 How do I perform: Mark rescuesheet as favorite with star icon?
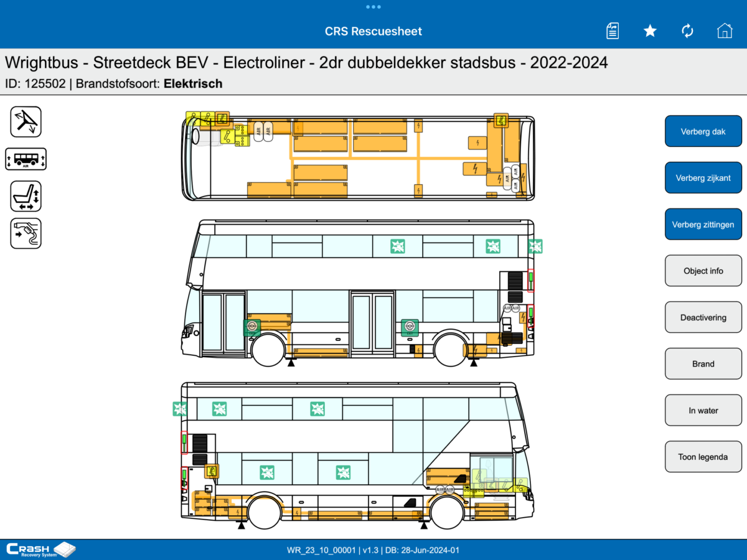(650, 30)
